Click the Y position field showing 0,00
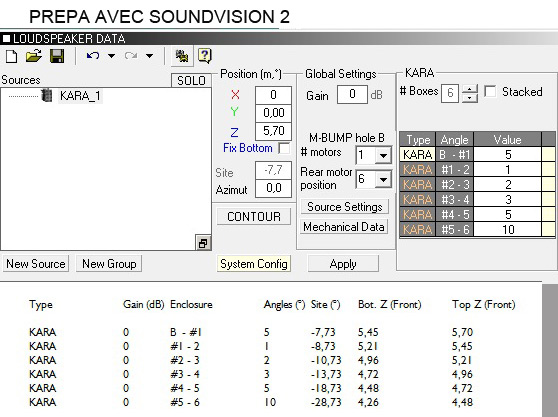The height and width of the screenshot is (417, 558). pyautogui.click(x=273, y=113)
